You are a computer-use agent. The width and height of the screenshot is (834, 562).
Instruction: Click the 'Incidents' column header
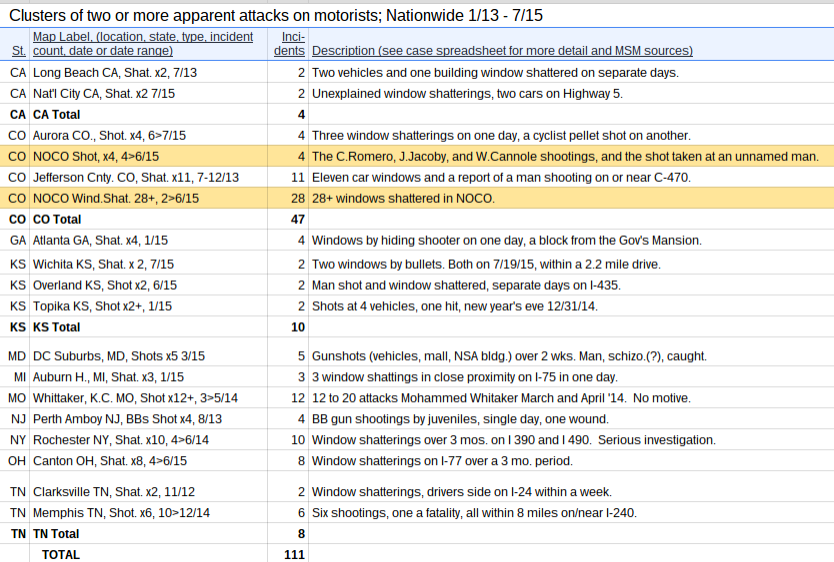coord(289,44)
